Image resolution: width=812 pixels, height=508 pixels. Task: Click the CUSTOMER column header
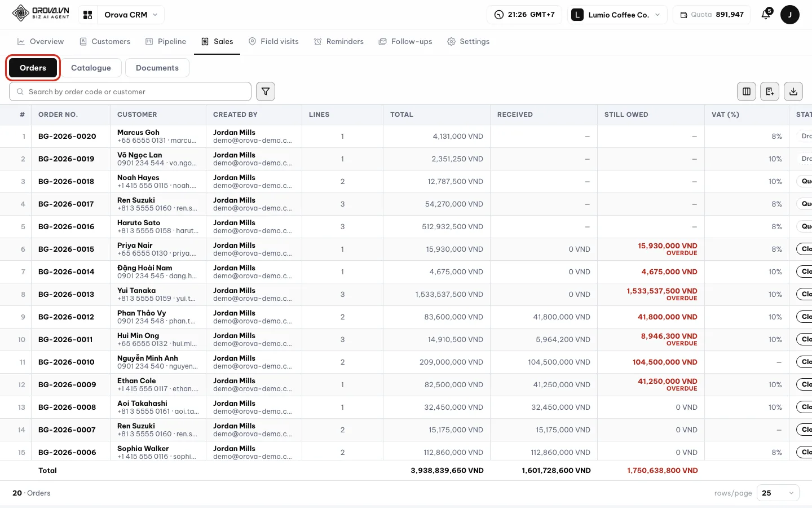point(137,115)
